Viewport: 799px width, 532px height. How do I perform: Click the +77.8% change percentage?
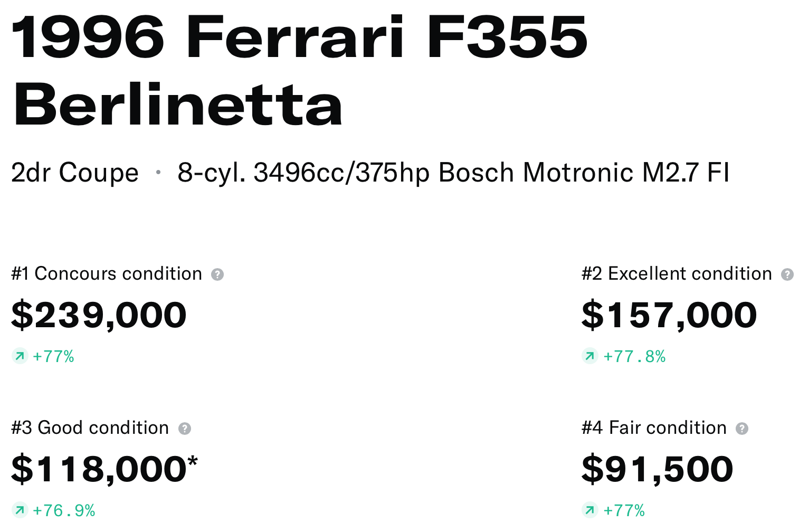coord(634,357)
